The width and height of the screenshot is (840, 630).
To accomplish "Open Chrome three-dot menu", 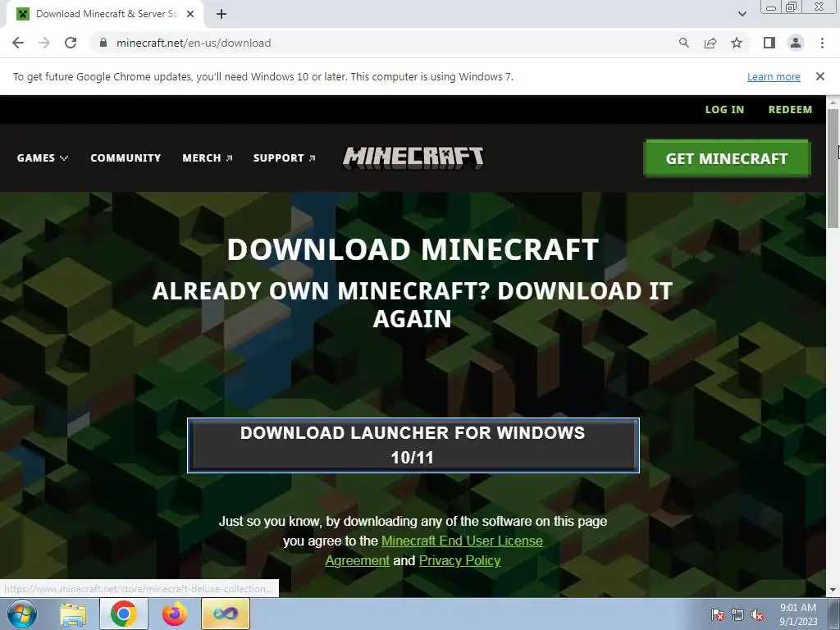I will point(822,43).
